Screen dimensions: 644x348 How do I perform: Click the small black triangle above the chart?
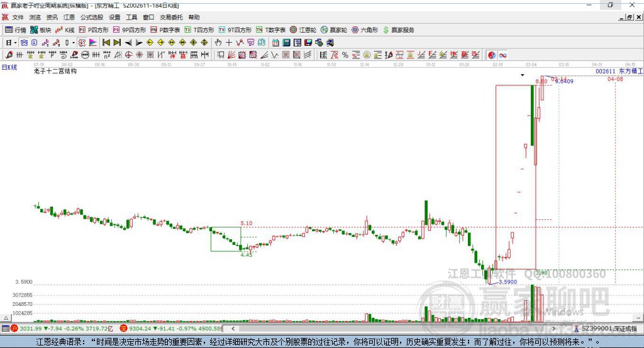[x=522, y=75]
